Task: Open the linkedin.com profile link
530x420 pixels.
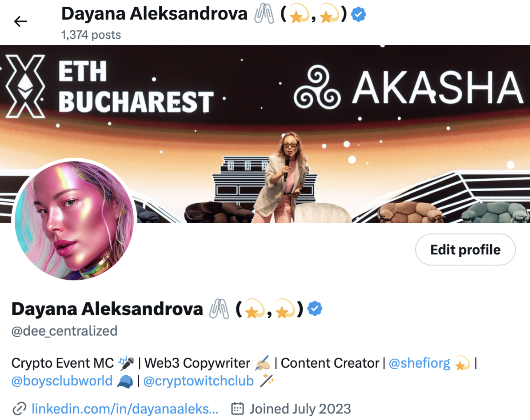Action: 125,409
